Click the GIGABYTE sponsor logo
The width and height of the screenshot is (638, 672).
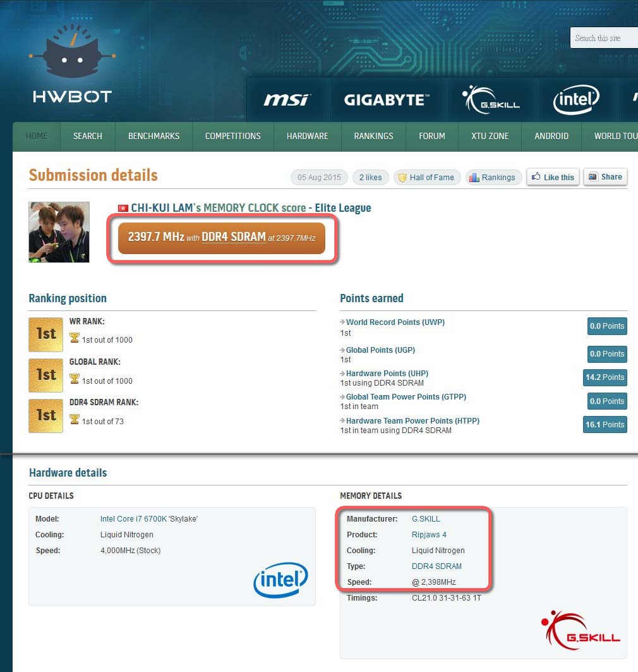point(385,100)
